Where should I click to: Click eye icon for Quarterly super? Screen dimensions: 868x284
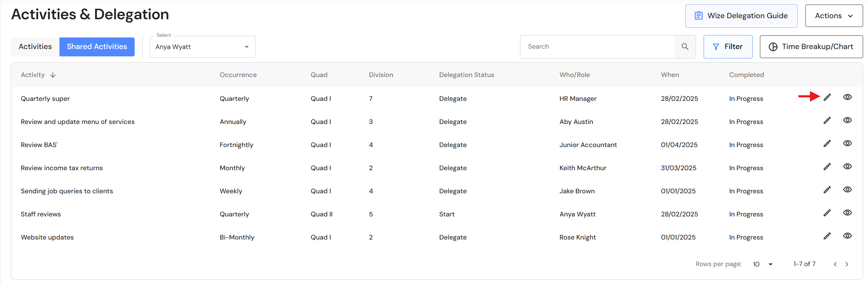[847, 97]
